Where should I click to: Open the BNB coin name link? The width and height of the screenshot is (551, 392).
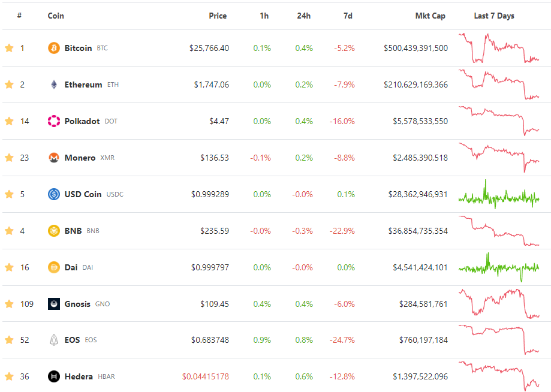point(73,231)
